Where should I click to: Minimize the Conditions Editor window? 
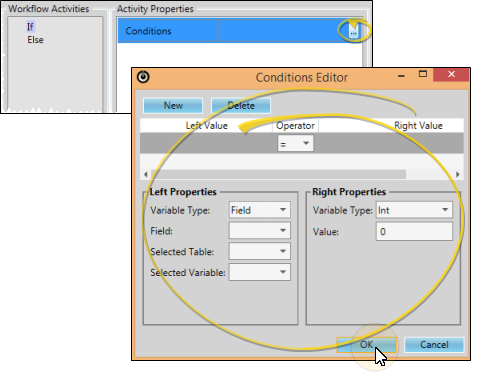click(x=401, y=76)
